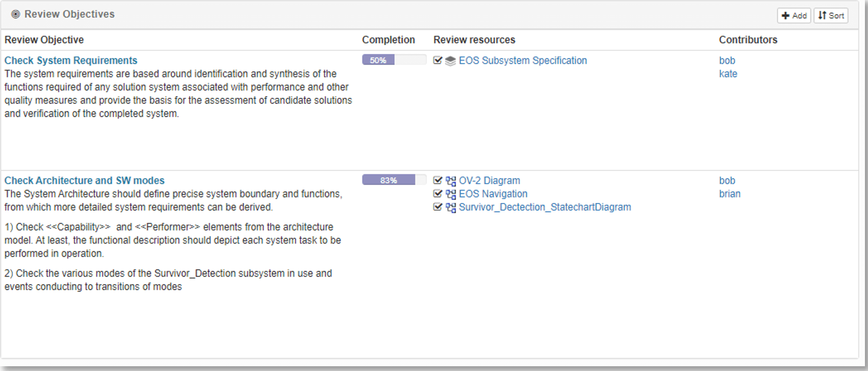Click contributor brian
Screen dimensions: 868x371
tap(729, 194)
